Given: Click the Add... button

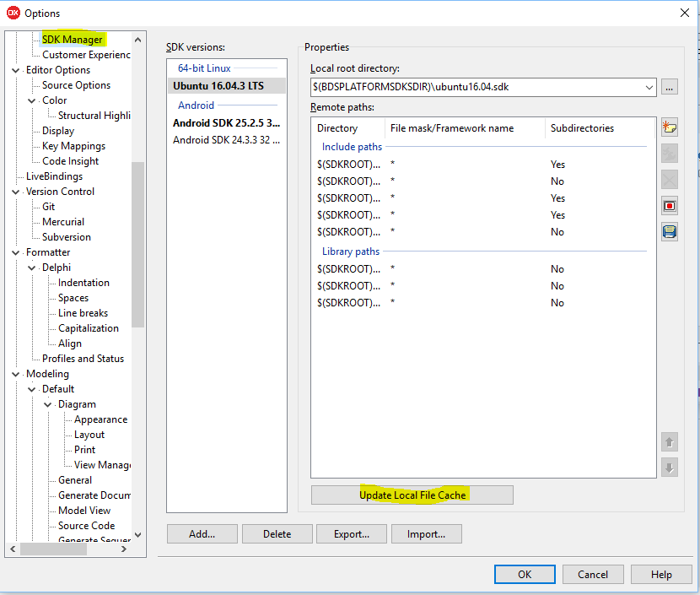Looking at the screenshot, I should tap(202, 533).
